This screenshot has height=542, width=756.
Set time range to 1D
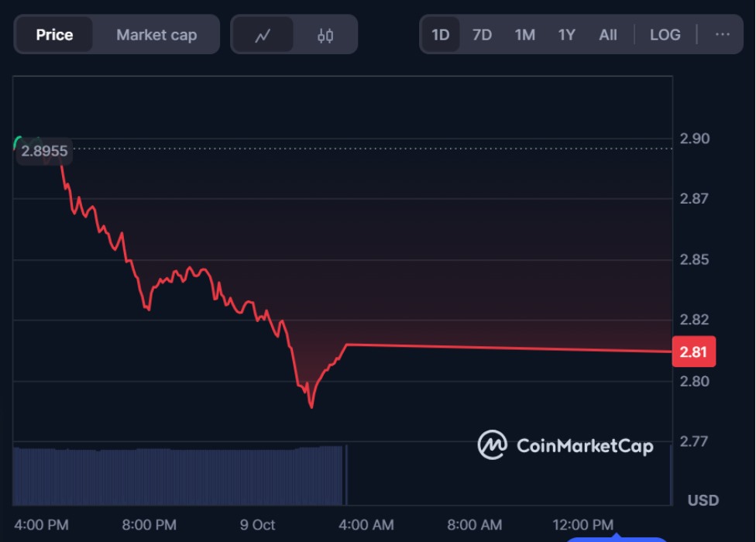pyautogui.click(x=441, y=35)
